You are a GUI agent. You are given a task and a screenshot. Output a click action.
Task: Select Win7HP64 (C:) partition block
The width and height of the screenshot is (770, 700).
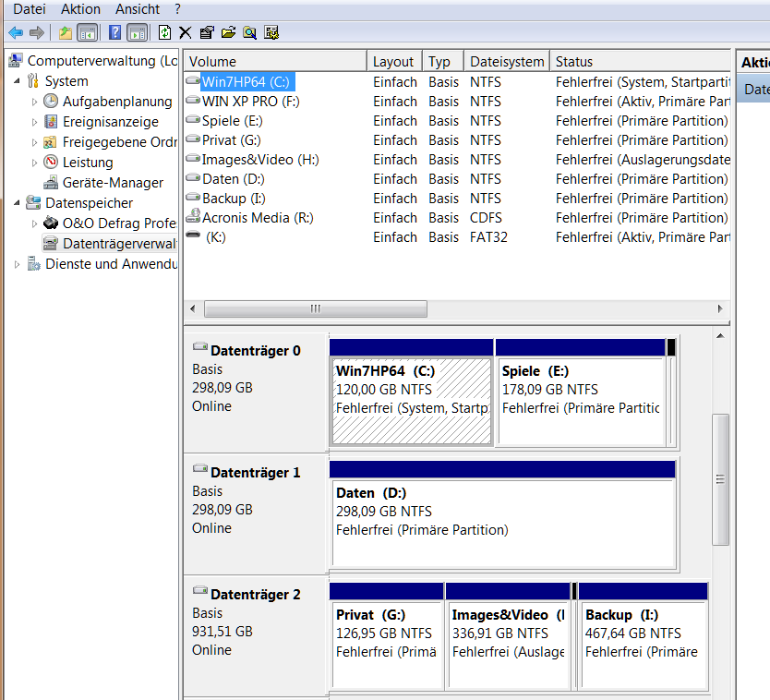[x=412, y=401]
